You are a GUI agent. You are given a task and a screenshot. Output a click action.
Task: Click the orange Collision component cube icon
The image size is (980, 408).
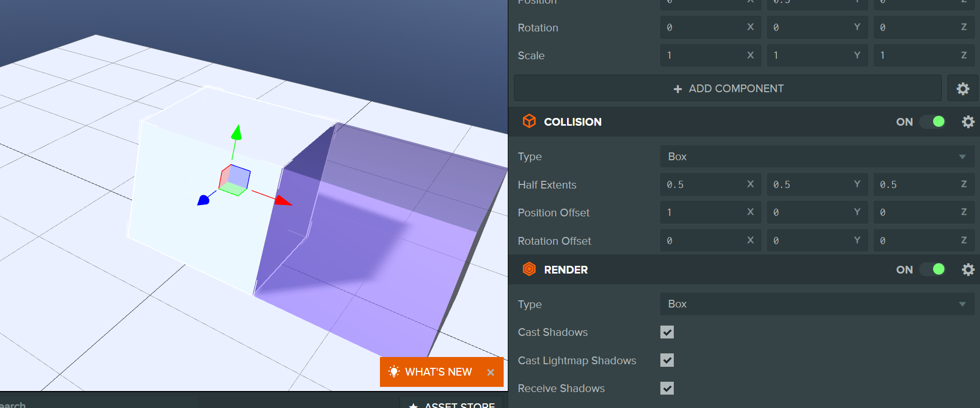(x=529, y=122)
